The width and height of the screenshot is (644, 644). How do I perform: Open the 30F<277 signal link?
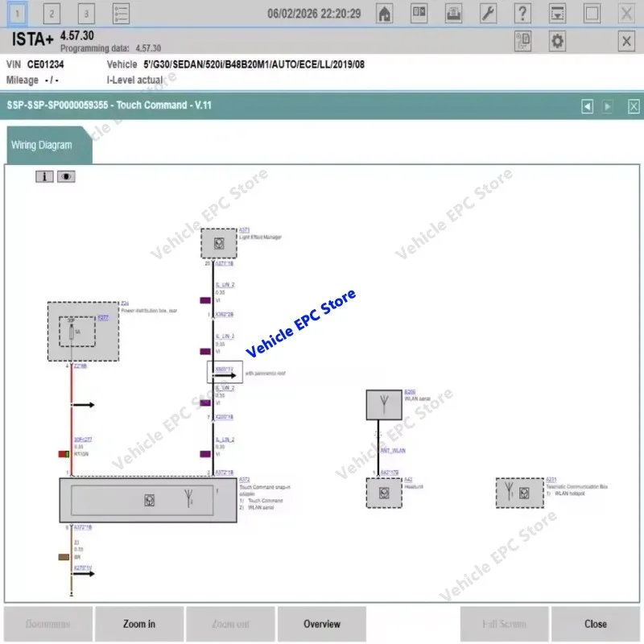coord(83,440)
